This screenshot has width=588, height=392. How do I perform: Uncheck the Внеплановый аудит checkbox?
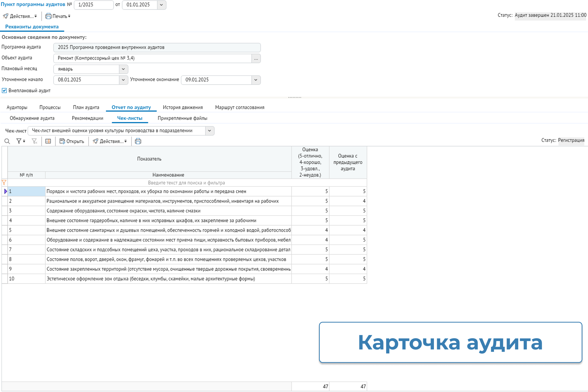4,91
